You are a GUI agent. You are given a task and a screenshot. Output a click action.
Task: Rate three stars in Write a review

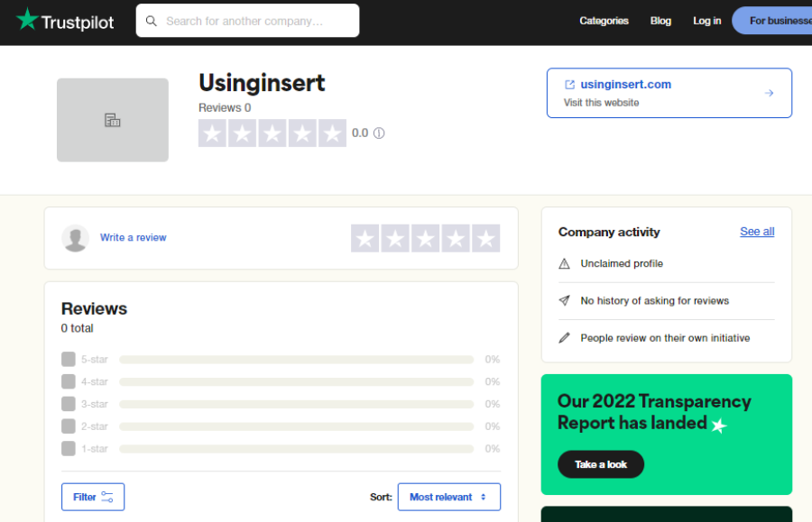point(426,239)
